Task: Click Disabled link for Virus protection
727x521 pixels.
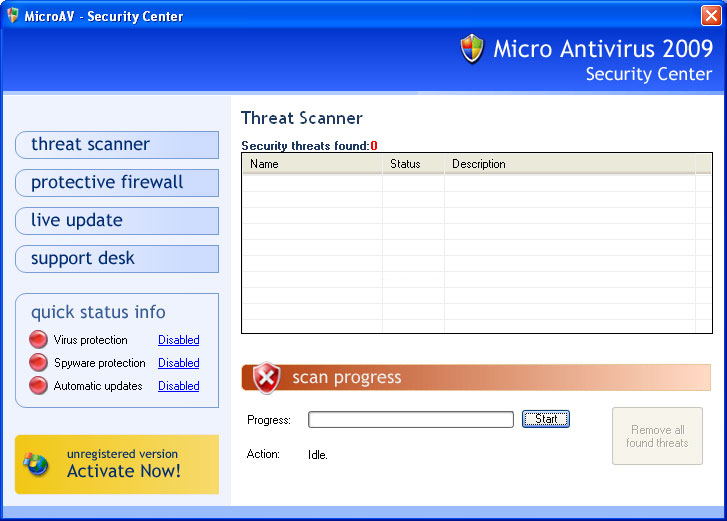Action: pyautogui.click(x=179, y=340)
